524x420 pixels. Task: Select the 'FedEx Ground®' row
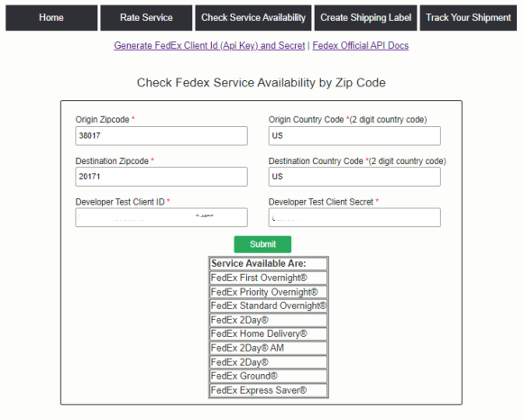[269, 376]
